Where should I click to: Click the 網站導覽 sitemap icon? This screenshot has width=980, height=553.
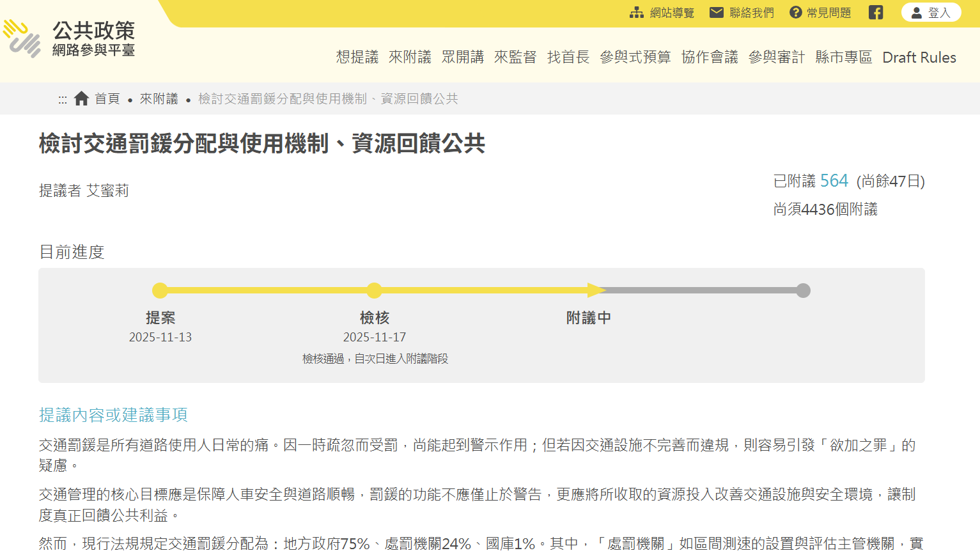click(x=636, y=12)
